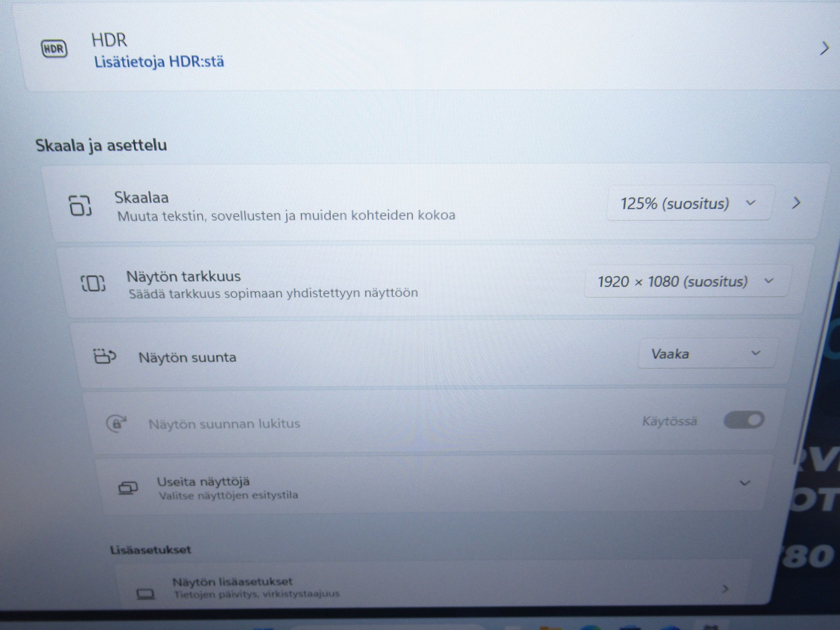
Task: Expand the Useita näyttöjä section chevron
Action: click(745, 483)
